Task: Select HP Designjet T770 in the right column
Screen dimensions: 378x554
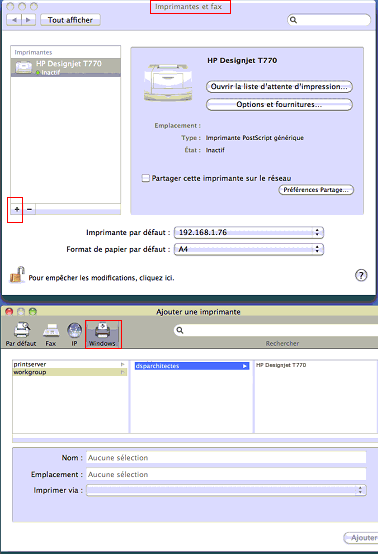Action: click(x=281, y=365)
